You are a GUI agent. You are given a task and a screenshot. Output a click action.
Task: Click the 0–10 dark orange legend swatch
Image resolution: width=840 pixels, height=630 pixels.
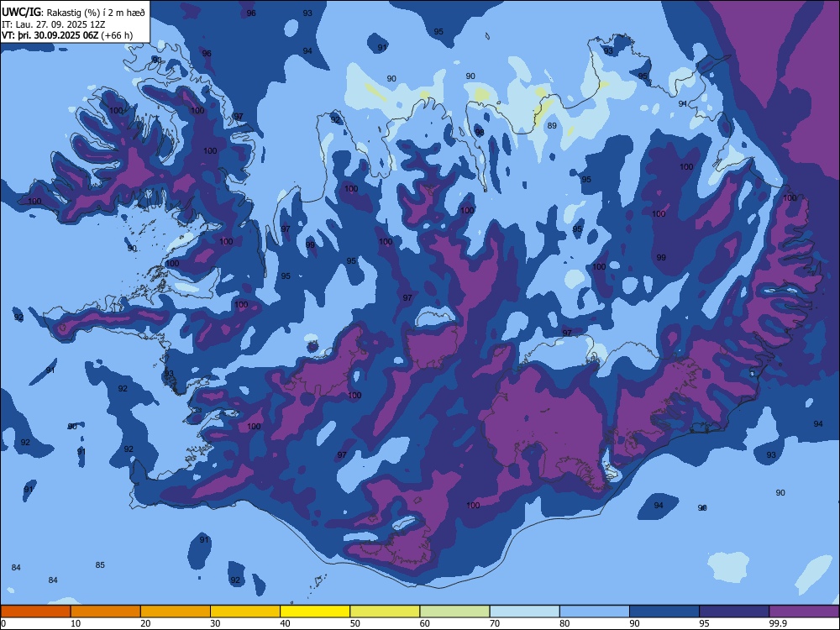pyautogui.click(x=35, y=612)
